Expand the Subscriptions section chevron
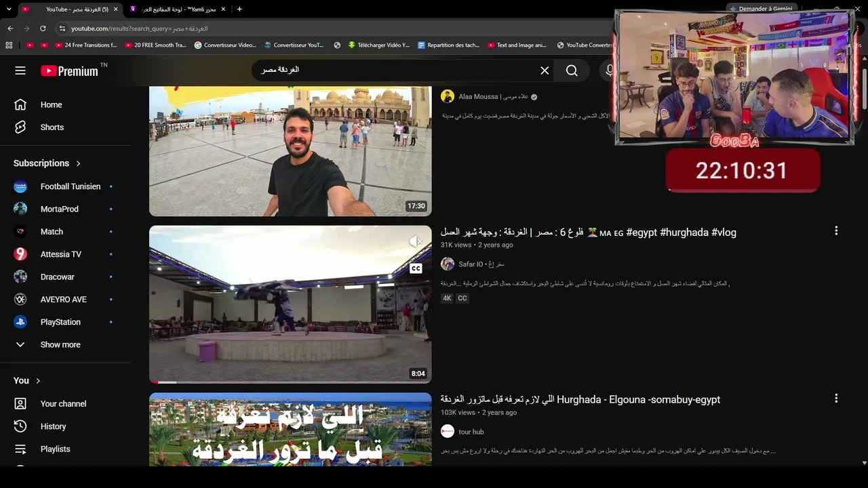 click(x=78, y=163)
